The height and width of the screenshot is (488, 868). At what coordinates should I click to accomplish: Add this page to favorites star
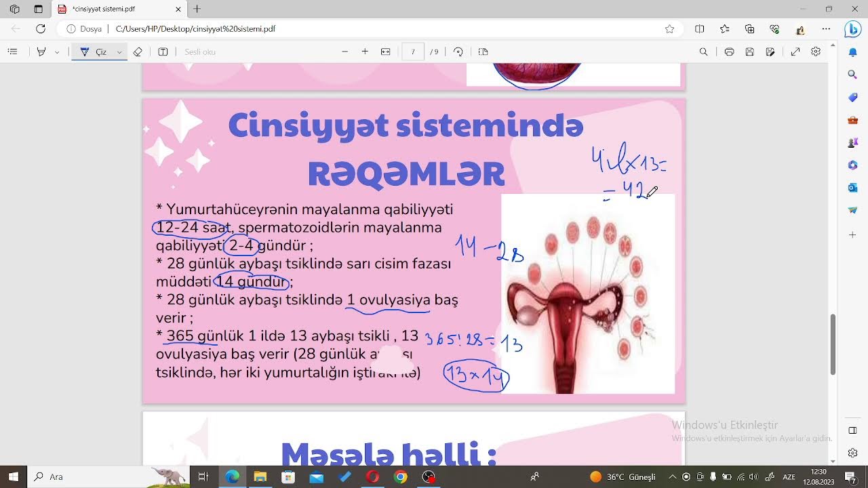(669, 29)
